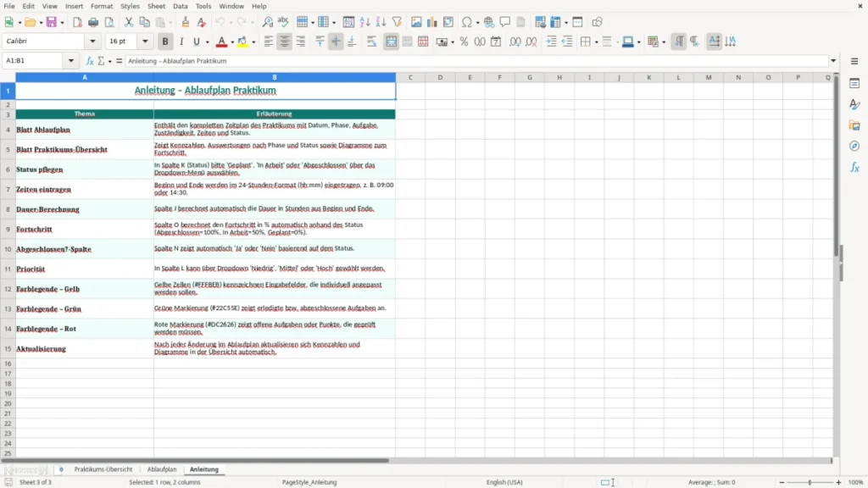The image size is (868, 488).
Task: Insert a comment using the speech bubble
Action: pyautogui.click(x=505, y=22)
